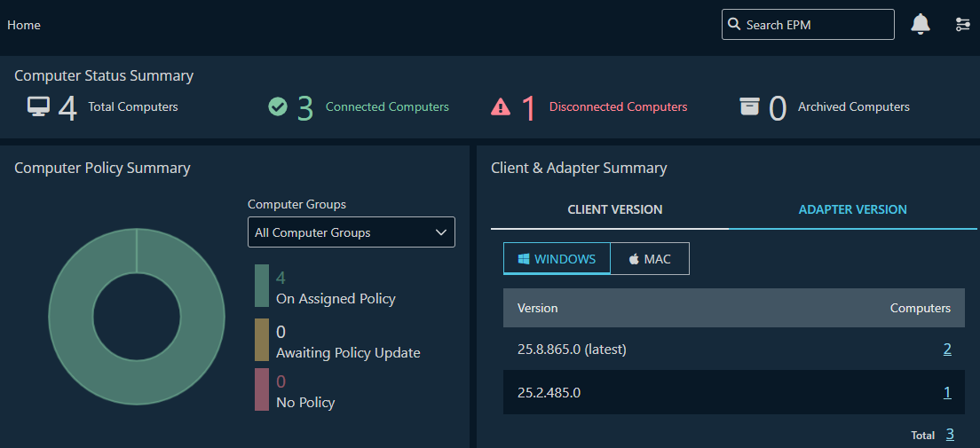The height and width of the screenshot is (448, 980).
Task: Click into the Search EPM field
Action: [x=808, y=24]
